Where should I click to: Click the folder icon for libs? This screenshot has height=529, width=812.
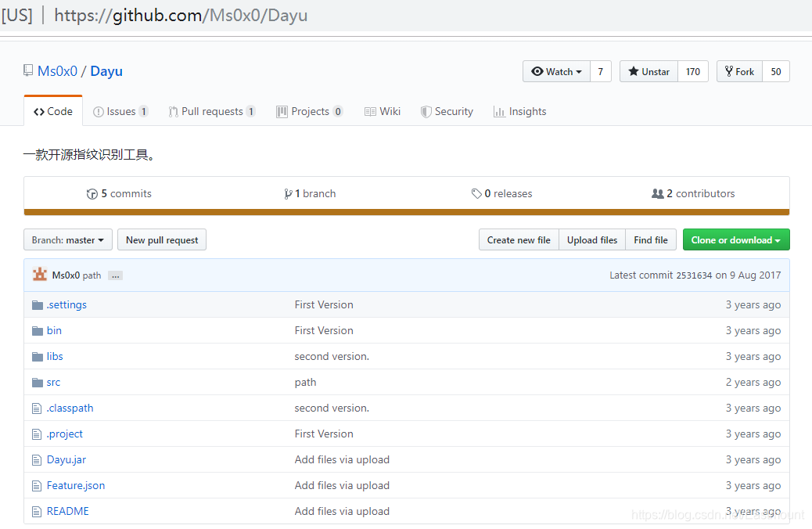click(x=38, y=357)
